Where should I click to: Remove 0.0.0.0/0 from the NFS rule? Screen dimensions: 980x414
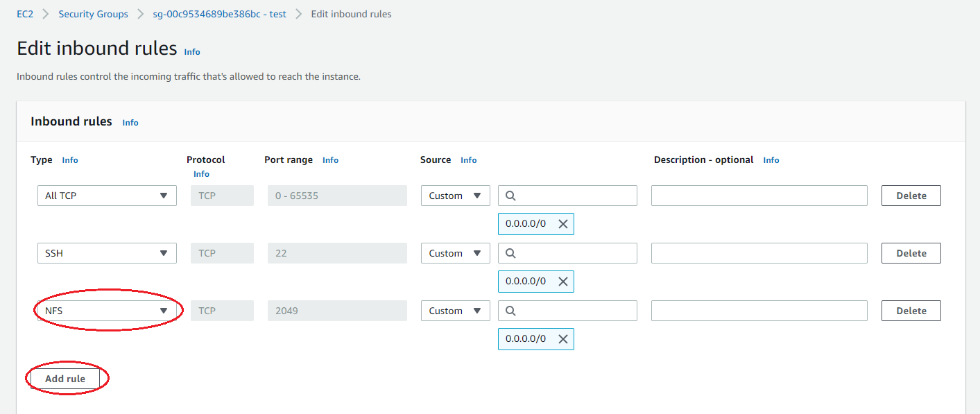pos(562,339)
